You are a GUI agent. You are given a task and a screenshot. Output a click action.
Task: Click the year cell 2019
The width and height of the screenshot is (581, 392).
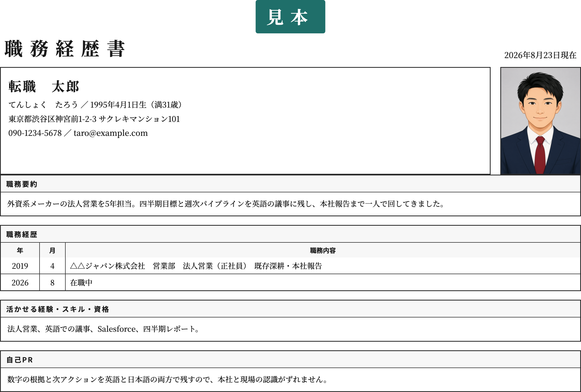click(20, 266)
